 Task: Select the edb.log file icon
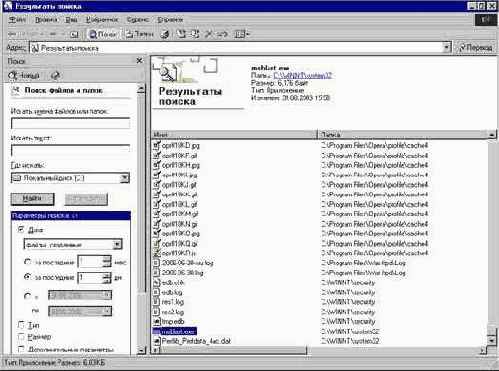pyautogui.click(x=157, y=292)
